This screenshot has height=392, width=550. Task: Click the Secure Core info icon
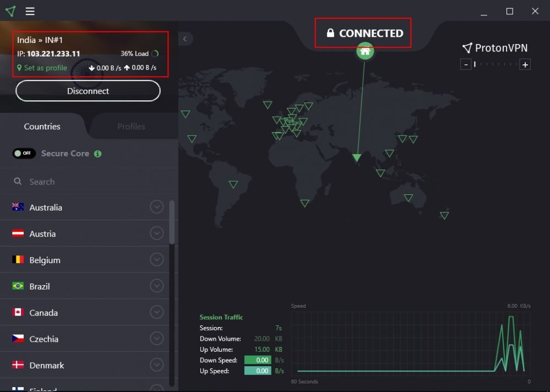(x=97, y=154)
